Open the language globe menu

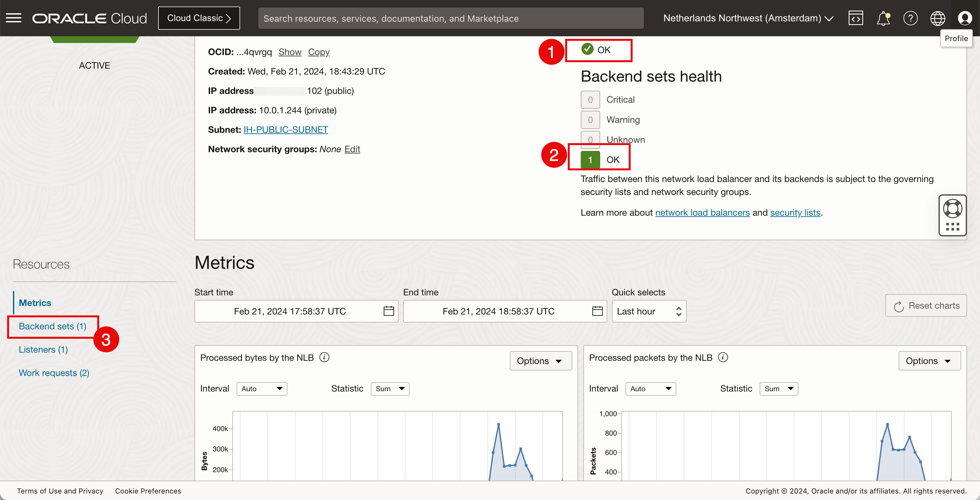938,18
